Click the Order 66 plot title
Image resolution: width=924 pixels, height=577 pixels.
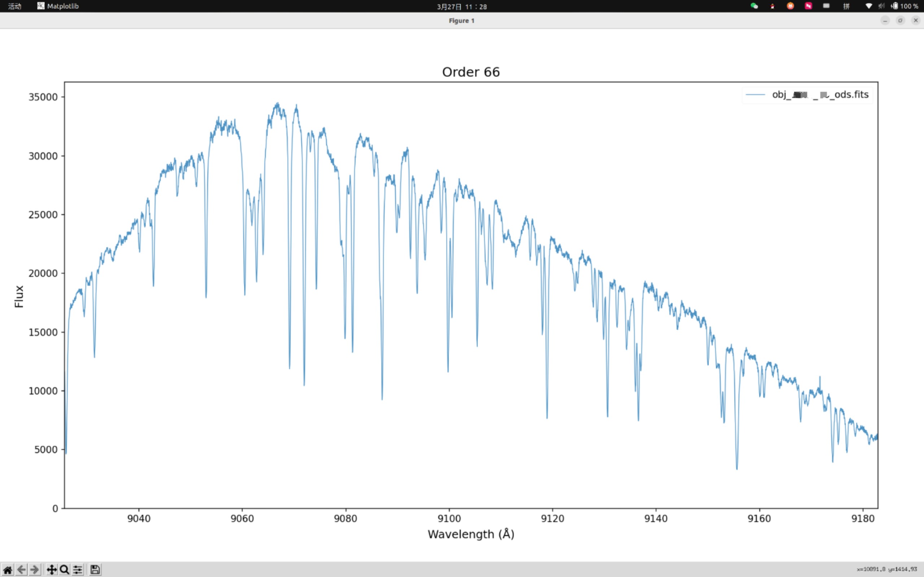pos(471,72)
